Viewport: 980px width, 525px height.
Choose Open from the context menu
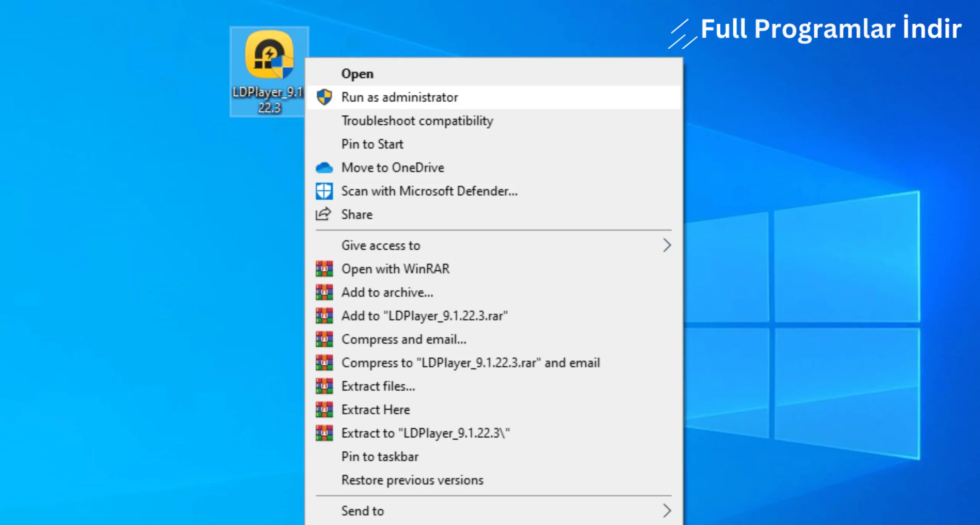pos(494,74)
